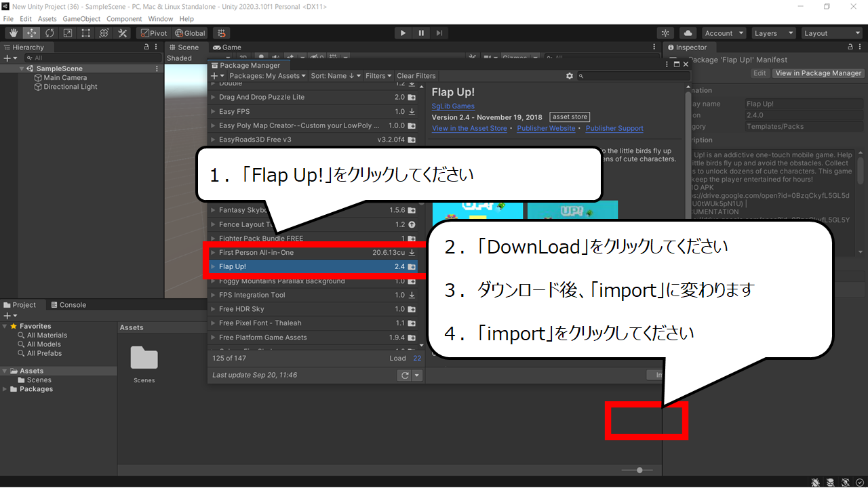The image size is (868, 488).
Task: Open Package Manager add plus dropdown
Action: 217,76
